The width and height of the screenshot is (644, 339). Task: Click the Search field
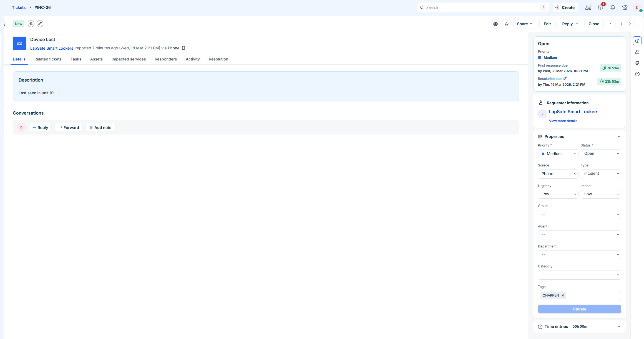pyautogui.click(x=483, y=7)
